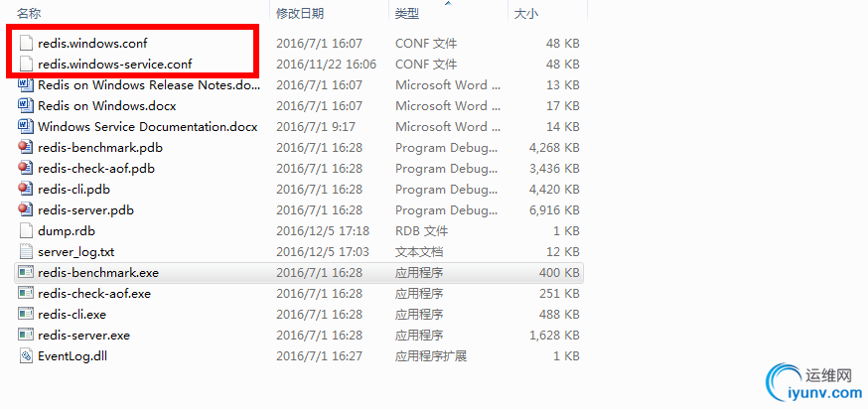Click the 4,420 KB size value

[x=554, y=190]
